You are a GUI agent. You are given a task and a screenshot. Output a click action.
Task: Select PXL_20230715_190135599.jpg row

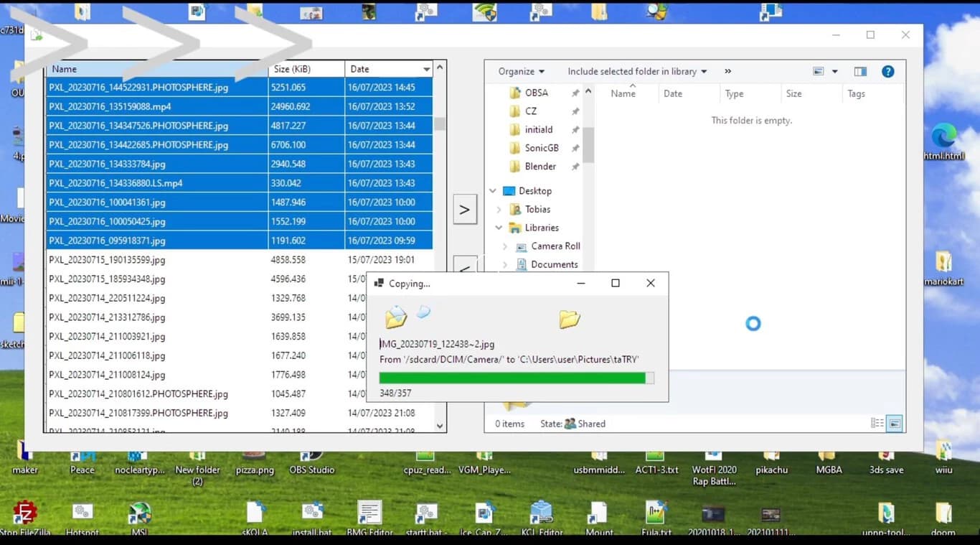click(x=240, y=260)
